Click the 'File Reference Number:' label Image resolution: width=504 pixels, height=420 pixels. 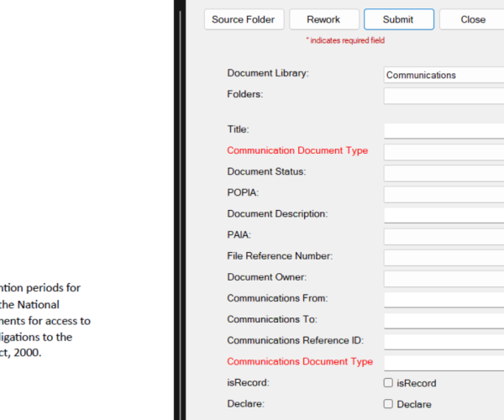pos(280,256)
